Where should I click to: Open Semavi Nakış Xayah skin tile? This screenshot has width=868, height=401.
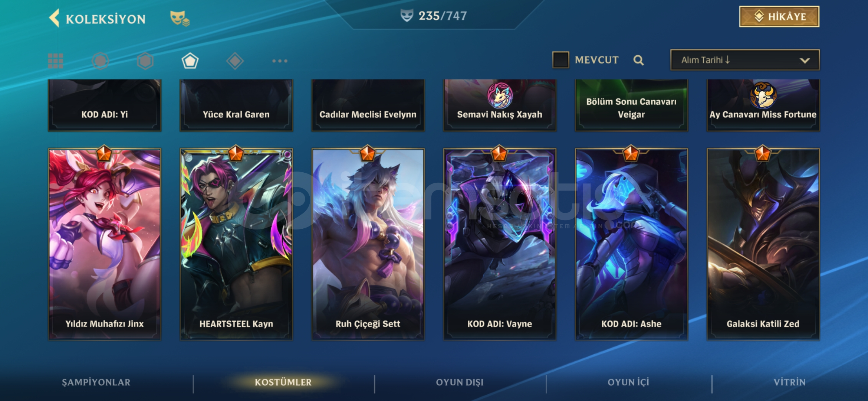[500, 105]
